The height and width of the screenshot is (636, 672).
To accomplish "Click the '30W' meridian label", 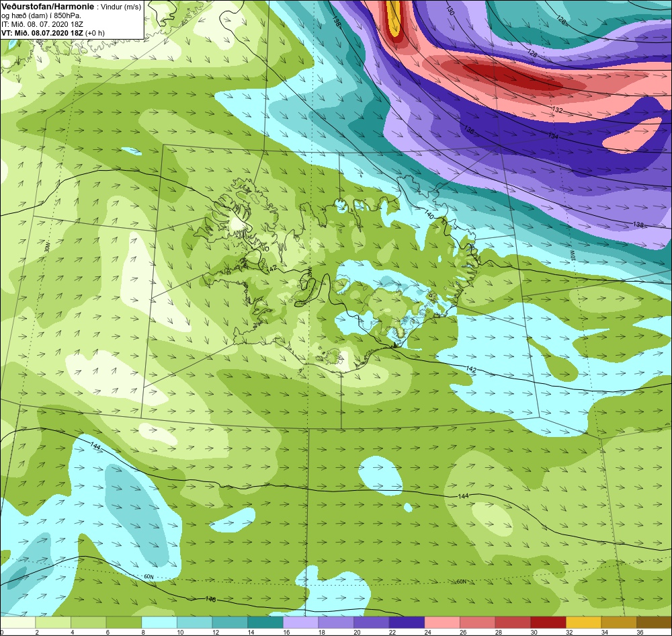I will coord(47,247).
